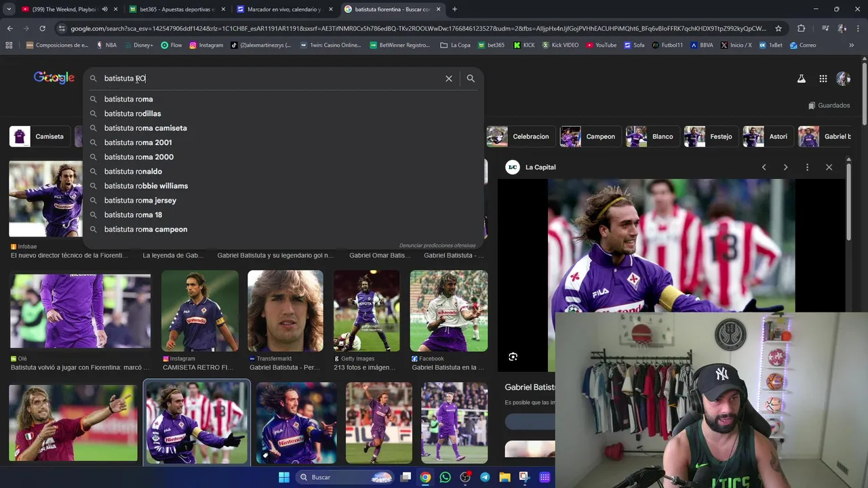Go back to the previous page

(x=9, y=28)
